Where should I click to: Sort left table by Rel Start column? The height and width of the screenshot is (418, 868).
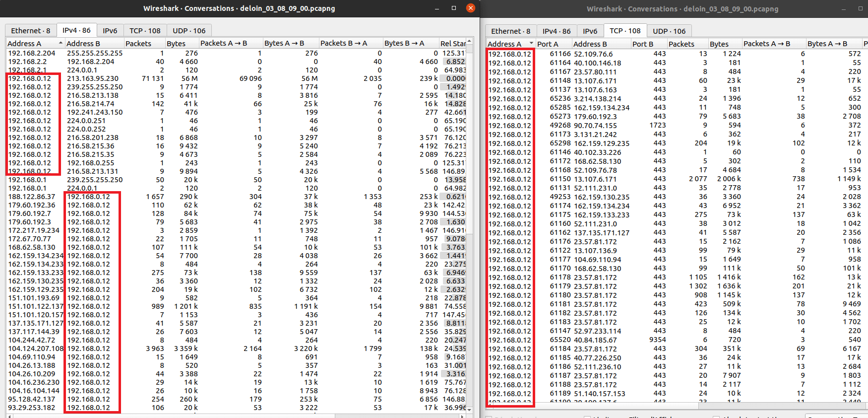coord(452,43)
